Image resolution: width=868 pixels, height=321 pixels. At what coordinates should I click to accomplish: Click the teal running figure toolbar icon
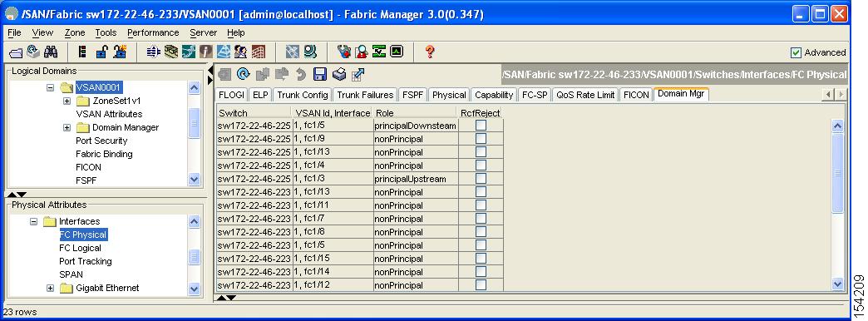tap(189, 52)
